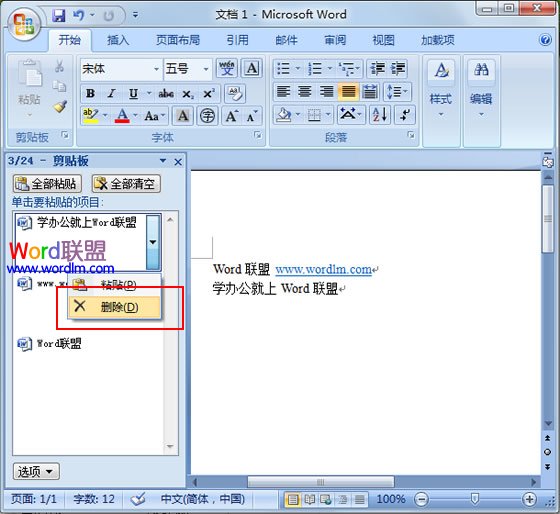The image size is (560, 514).
Task: Shrink the font size
Action: (252, 116)
